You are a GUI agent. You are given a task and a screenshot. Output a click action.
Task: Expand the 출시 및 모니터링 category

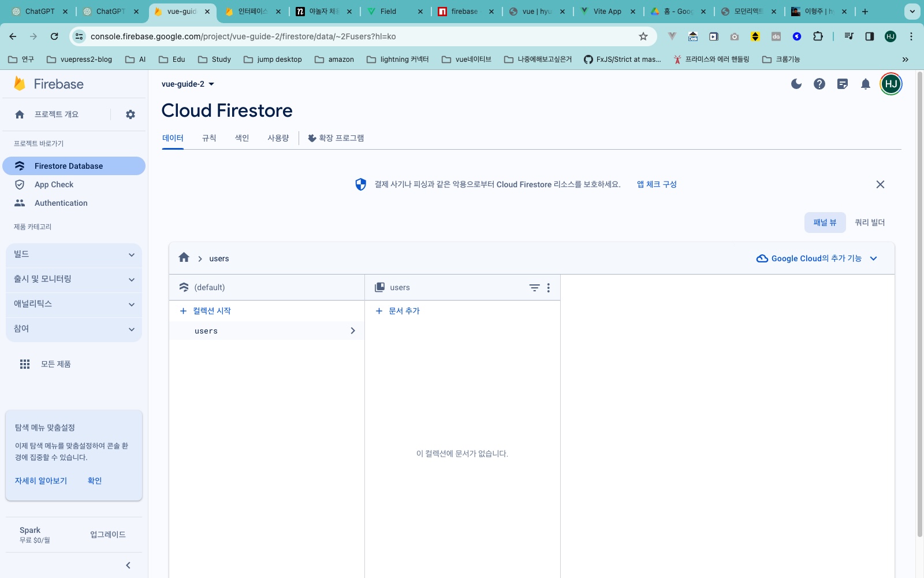[74, 279]
